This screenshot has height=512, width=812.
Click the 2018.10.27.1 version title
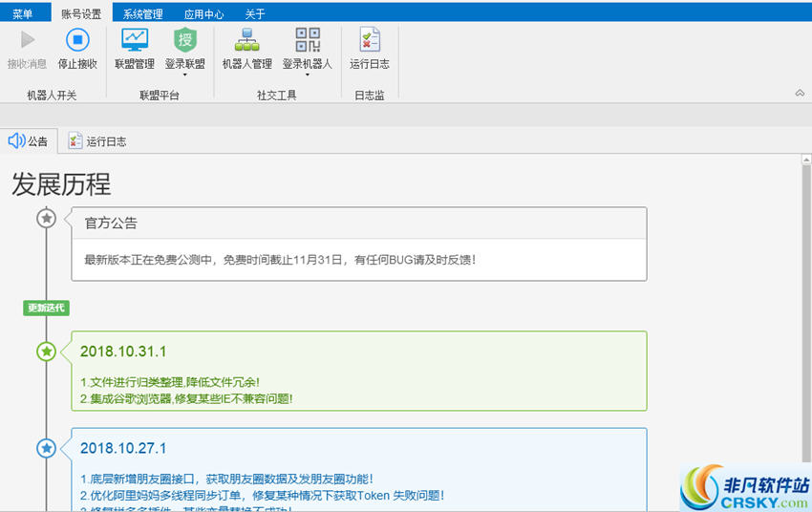123,448
